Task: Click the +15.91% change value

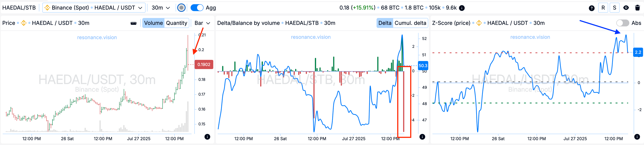Action: coord(364,8)
